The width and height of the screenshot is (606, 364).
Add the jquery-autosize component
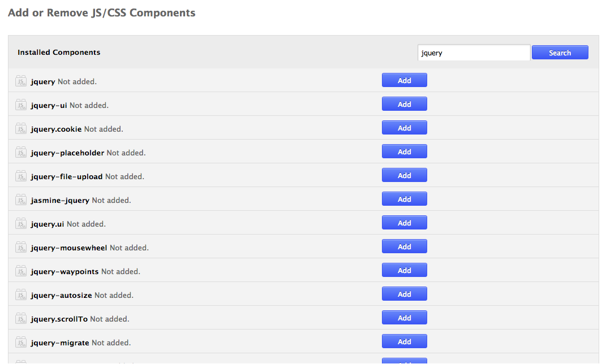tap(404, 294)
